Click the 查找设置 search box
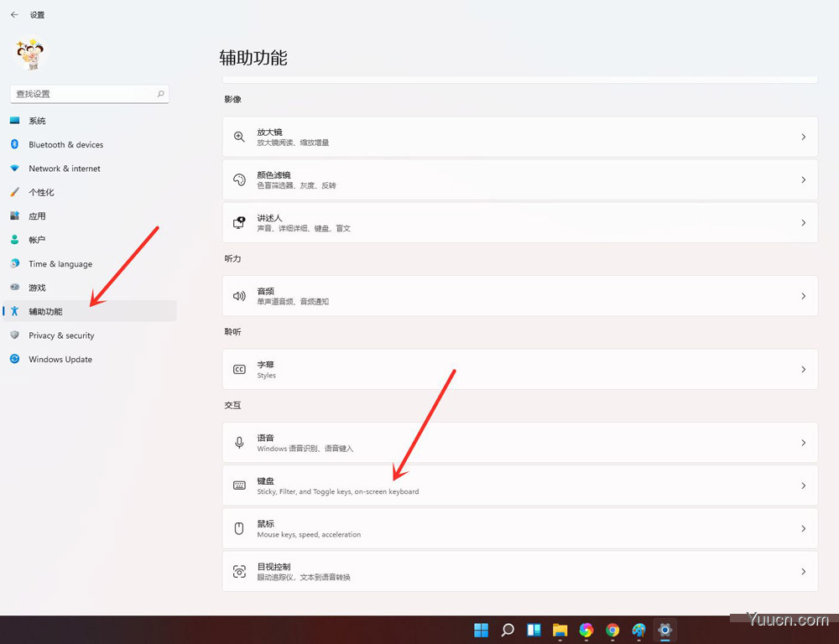839x644 pixels. (x=90, y=94)
